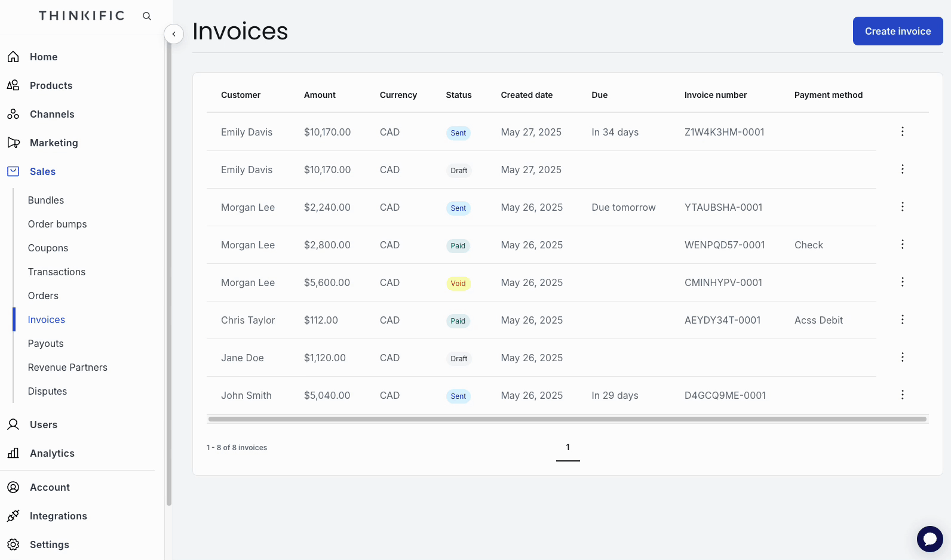The image size is (951, 560).
Task: Open Order bumps under Sales
Action: (x=57, y=224)
